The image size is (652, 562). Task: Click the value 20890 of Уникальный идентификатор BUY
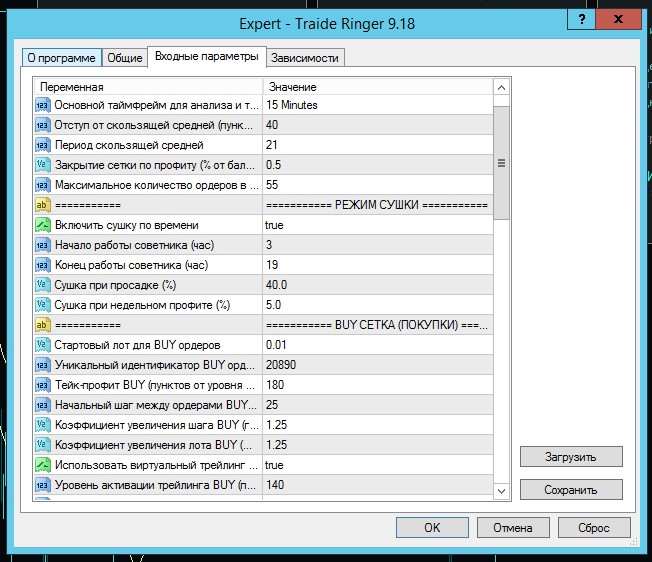(281, 365)
